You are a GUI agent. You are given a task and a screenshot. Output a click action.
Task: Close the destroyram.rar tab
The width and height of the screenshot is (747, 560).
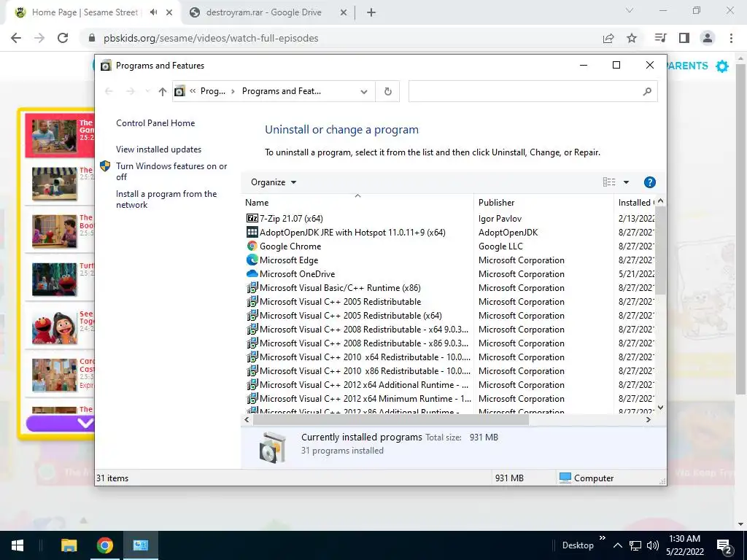[344, 13]
